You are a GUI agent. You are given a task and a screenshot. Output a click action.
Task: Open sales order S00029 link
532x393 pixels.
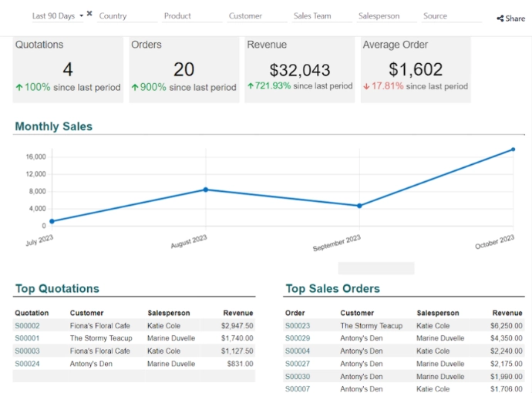coord(298,338)
